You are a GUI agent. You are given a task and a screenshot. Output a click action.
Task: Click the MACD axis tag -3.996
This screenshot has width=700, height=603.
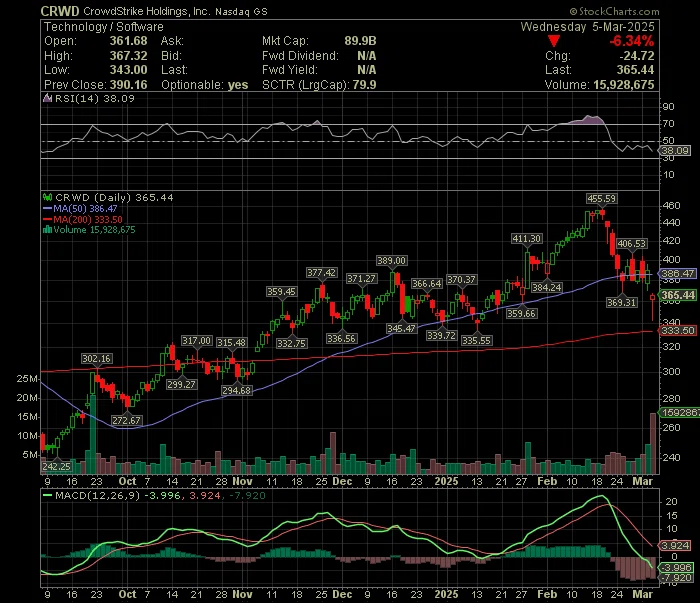677,568
